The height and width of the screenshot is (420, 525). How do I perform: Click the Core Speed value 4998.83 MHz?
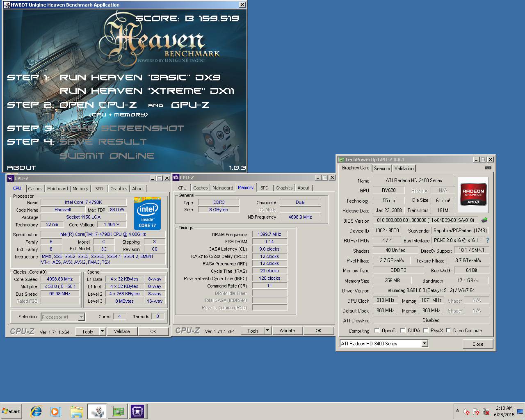pos(60,279)
